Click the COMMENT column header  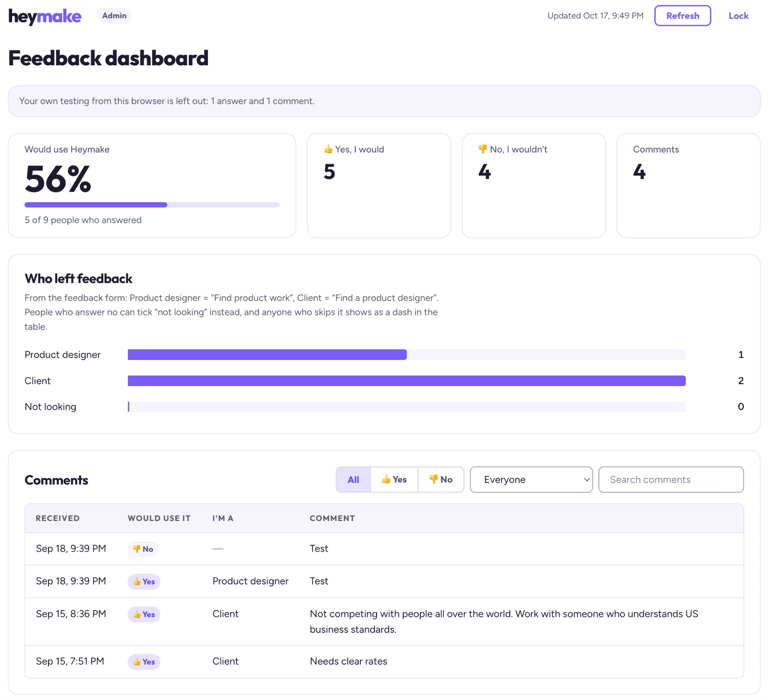[332, 518]
